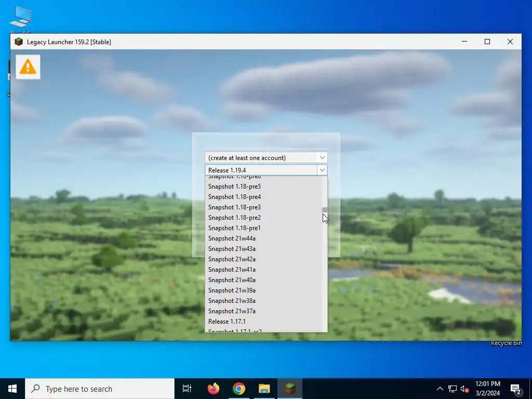
Task: Click the orange warning triangle icon
Action: pos(28,67)
